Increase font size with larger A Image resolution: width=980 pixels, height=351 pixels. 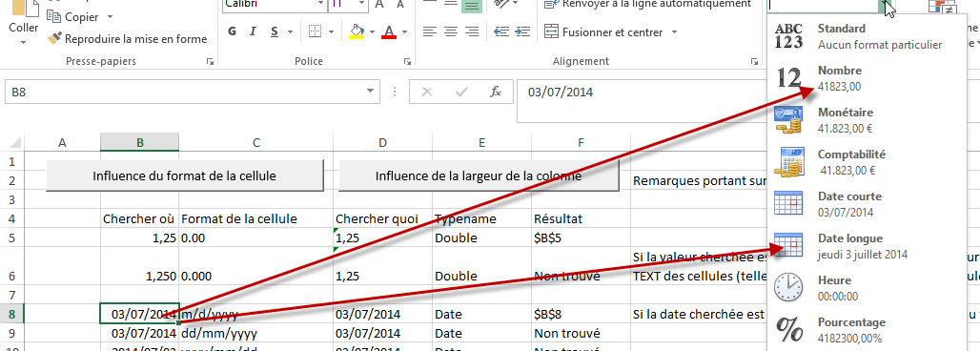click(378, 5)
